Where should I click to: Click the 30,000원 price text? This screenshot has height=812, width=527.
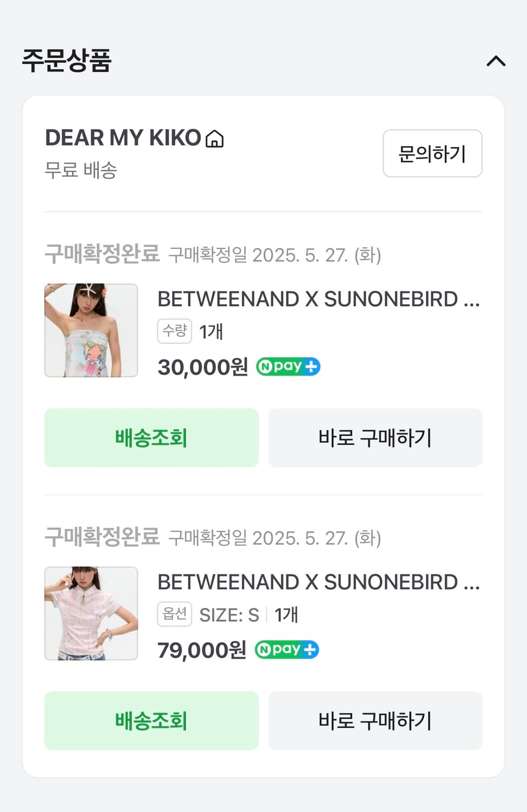(202, 367)
